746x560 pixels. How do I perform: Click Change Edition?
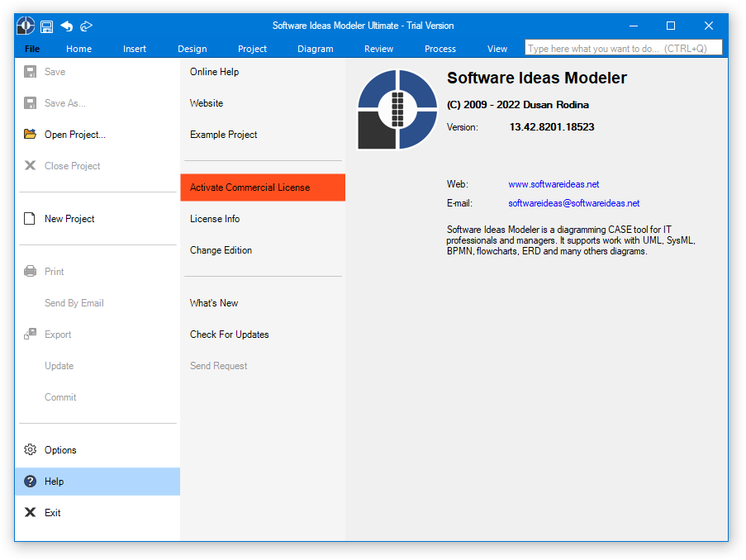click(263, 250)
